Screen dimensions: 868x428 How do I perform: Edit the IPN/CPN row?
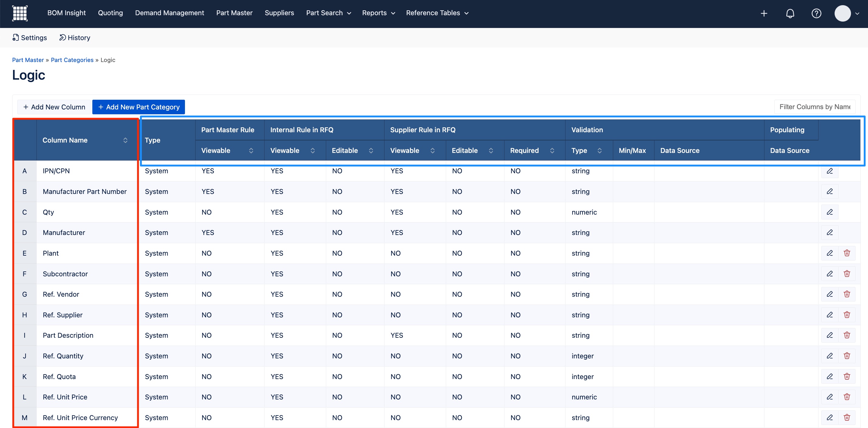[x=830, y=171]
